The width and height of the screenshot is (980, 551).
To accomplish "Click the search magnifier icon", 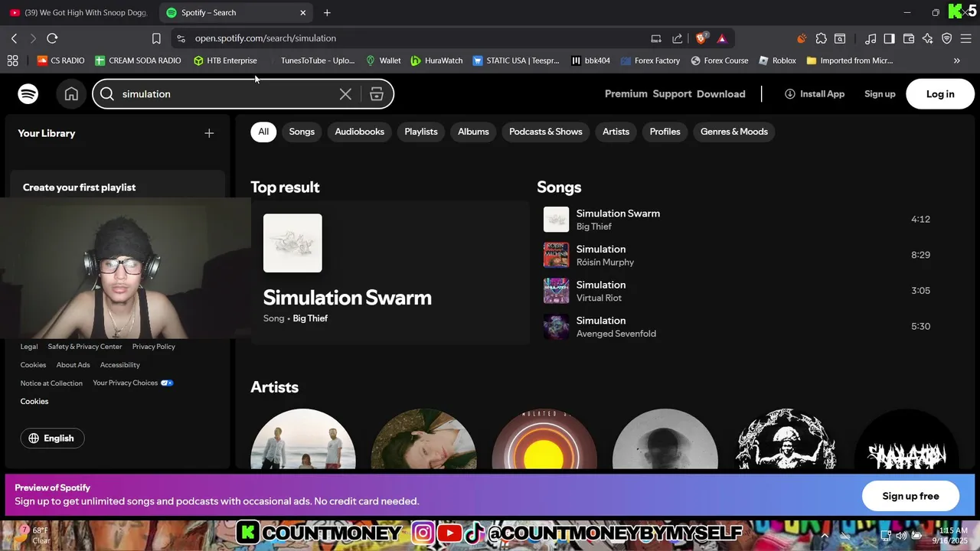I will (107, 93).
